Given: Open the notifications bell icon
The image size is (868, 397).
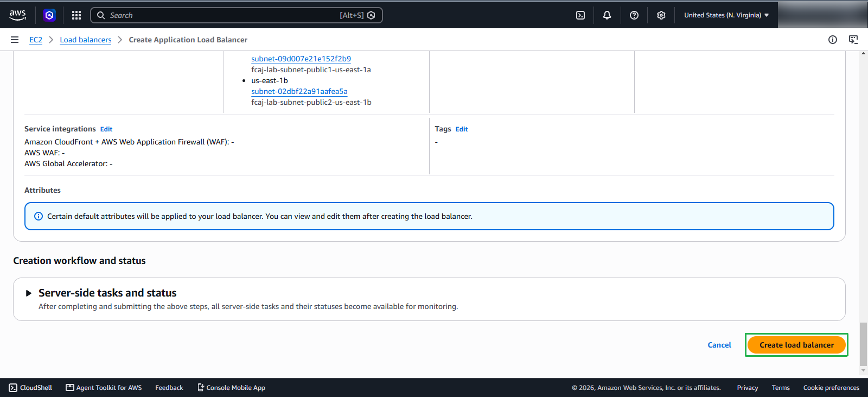Looking at the screenshot, I should click(607, 15).
